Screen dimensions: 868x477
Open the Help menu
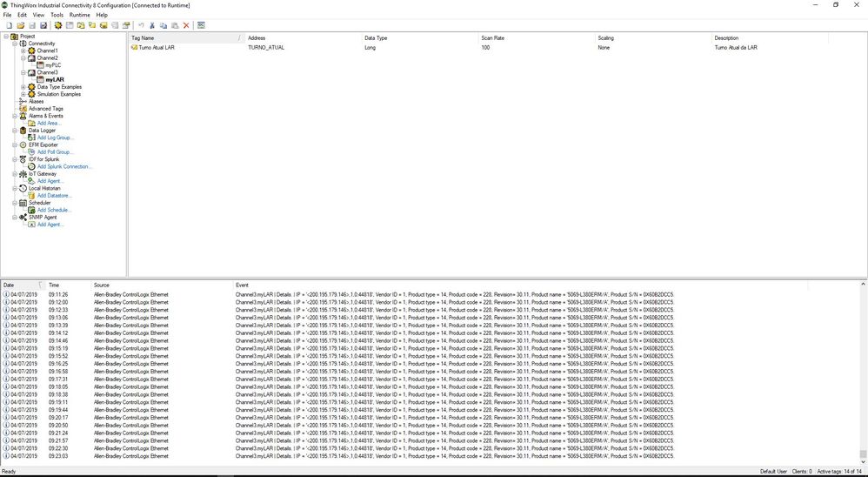pos(102,15)
